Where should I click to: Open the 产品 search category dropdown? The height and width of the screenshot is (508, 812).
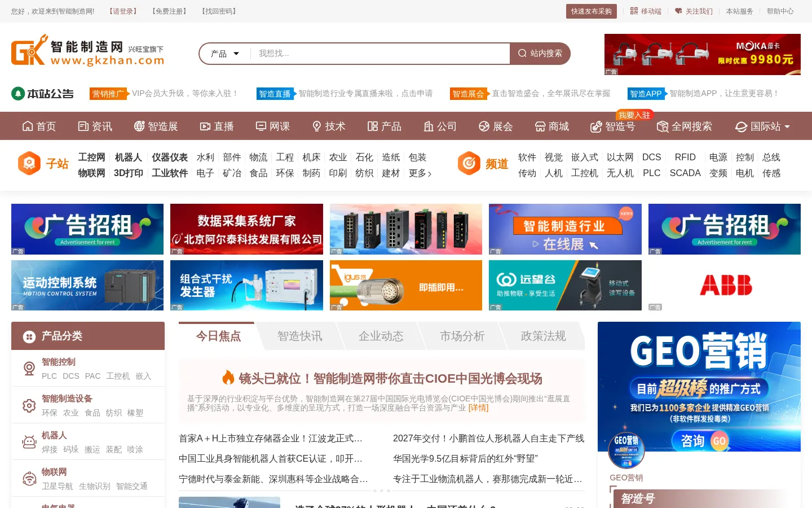click(x=225, y=54)
